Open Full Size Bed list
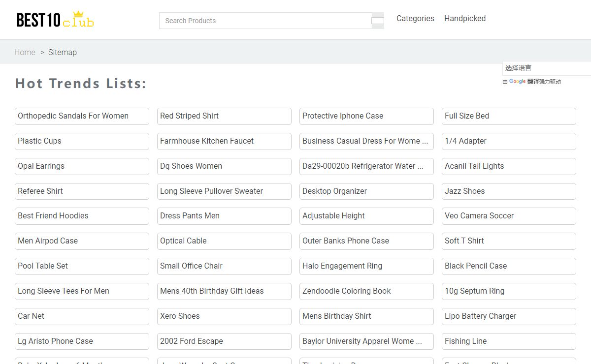 (509, 116)
